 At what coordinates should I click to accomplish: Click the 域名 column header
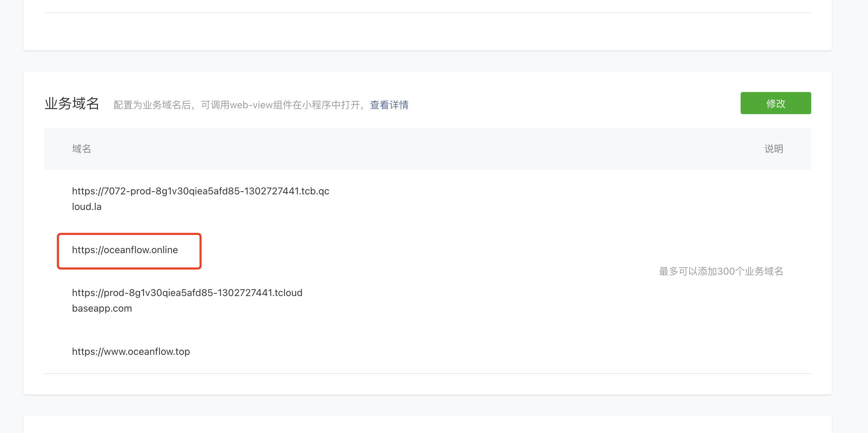point(81,149)
